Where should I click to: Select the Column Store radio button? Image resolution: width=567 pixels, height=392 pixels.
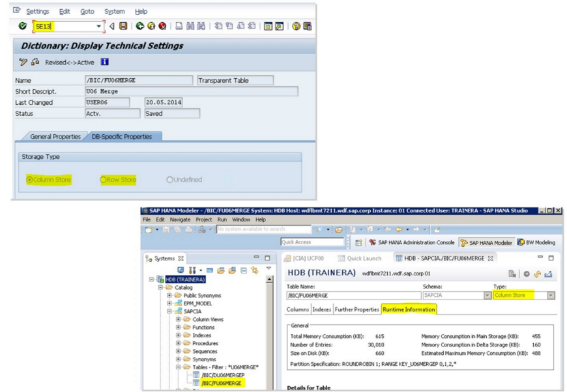pyautogui.click(x=29, y=180)
